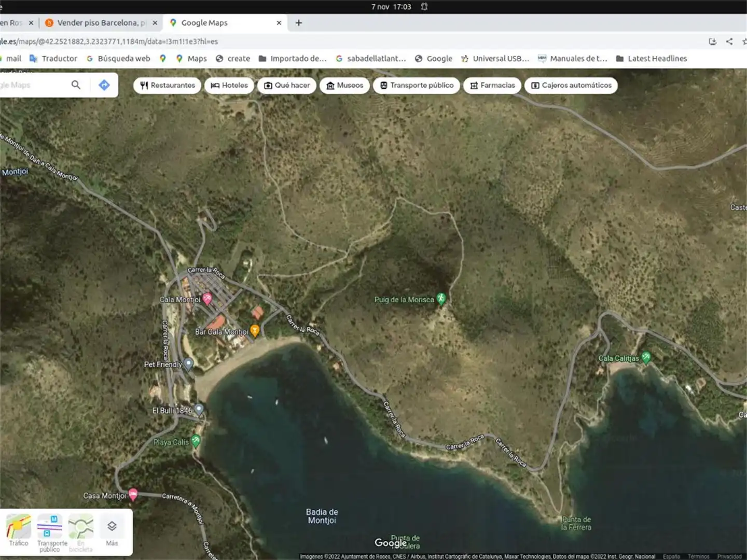Select the El Bulli 1846 marker
Image resolution: width=747 pixels, height=560 pixels.
click(199, 410)
